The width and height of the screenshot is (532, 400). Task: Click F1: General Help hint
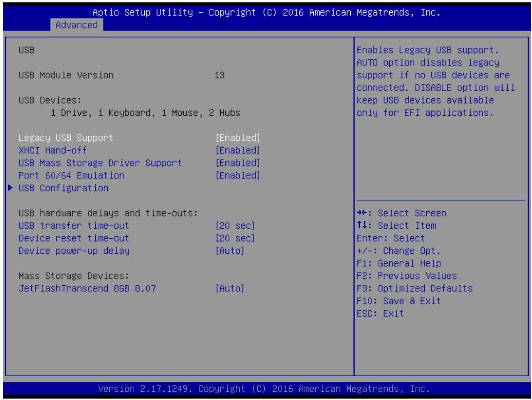pos(399,263)
